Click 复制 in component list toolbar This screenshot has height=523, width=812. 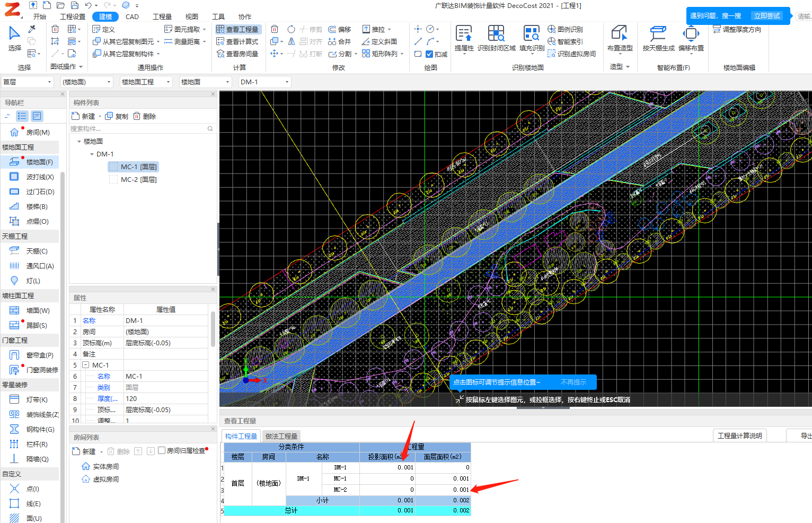(x=117, y=116)
